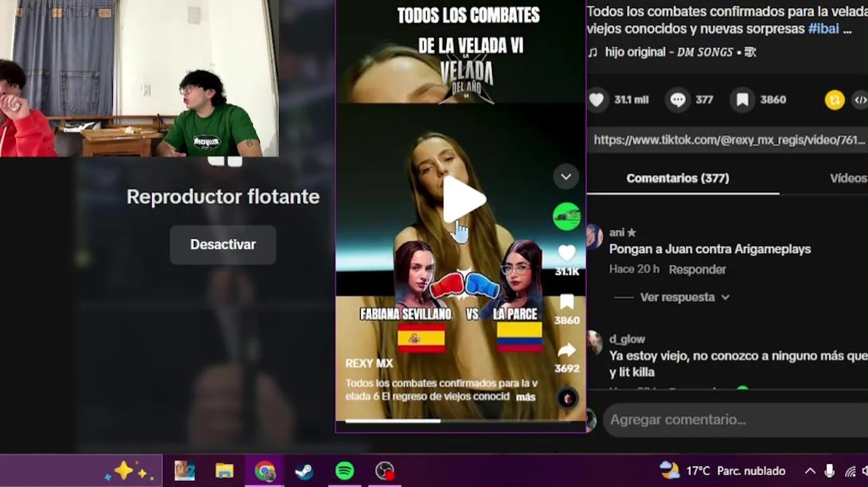Expand video caption with 'más'
The width and height of the screenshot is (868, 487).
525,397
